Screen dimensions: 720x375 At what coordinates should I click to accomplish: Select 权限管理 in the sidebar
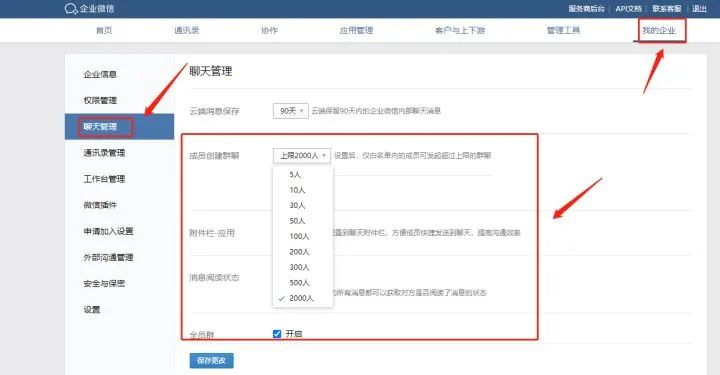pos(100,100)
